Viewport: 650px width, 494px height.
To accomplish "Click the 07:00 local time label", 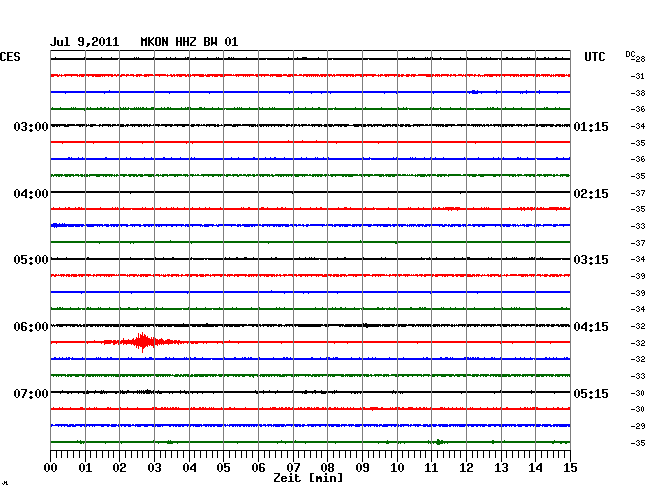I will [x=31, y=393].
